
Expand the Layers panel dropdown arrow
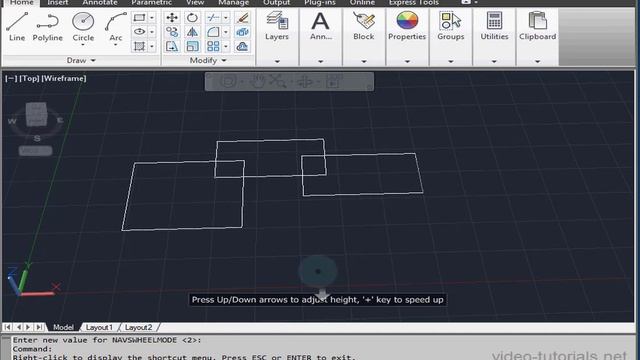click(277, 61)
